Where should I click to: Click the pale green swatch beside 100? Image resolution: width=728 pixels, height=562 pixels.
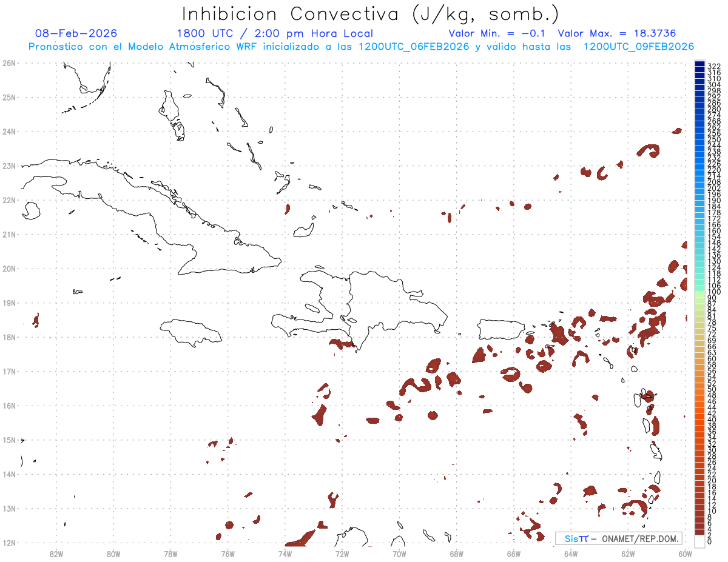pyautogui.click(x=699, y=294)
